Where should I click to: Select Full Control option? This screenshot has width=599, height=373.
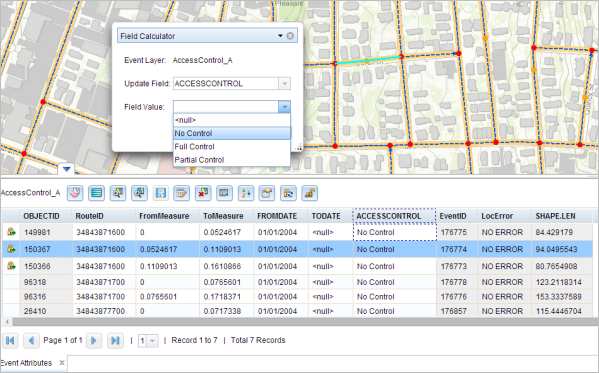coord(232,147)
